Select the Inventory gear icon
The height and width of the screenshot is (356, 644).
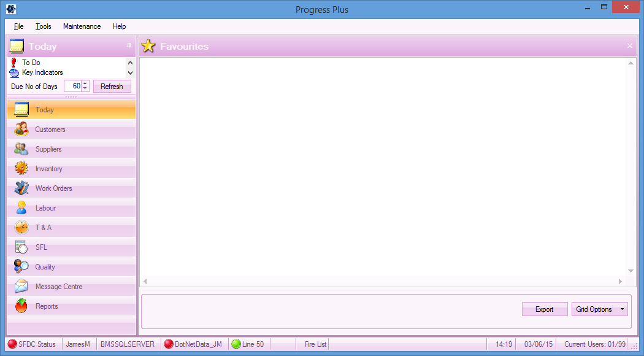[21, 169]
